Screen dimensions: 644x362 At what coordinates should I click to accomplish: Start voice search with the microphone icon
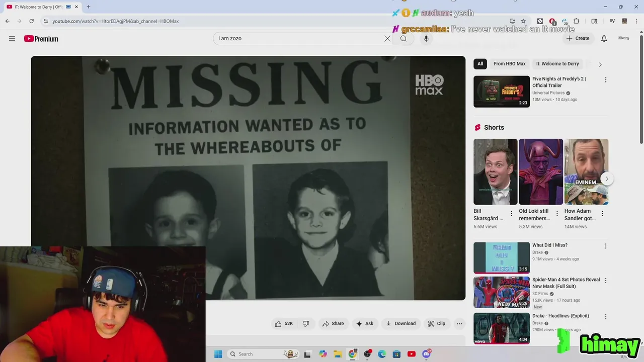tap(426, 38)
